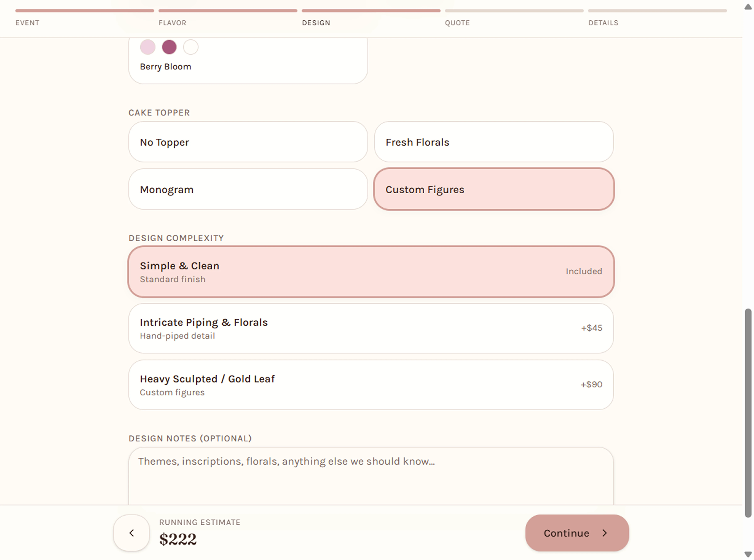Screen dimensions: 754x560
Task: Click the arrow icon on the Continue button
Action: 605,533
